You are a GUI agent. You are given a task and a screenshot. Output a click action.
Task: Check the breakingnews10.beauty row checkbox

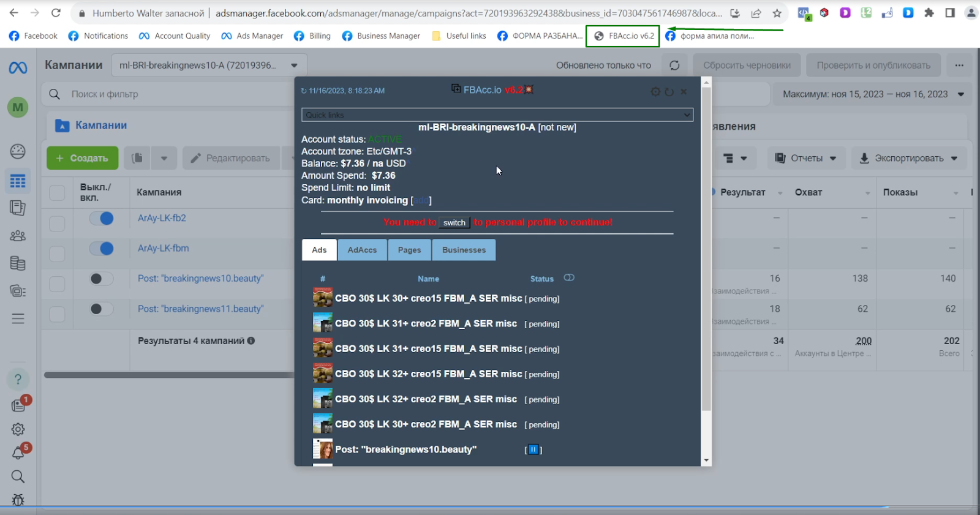tap(57, 284)
